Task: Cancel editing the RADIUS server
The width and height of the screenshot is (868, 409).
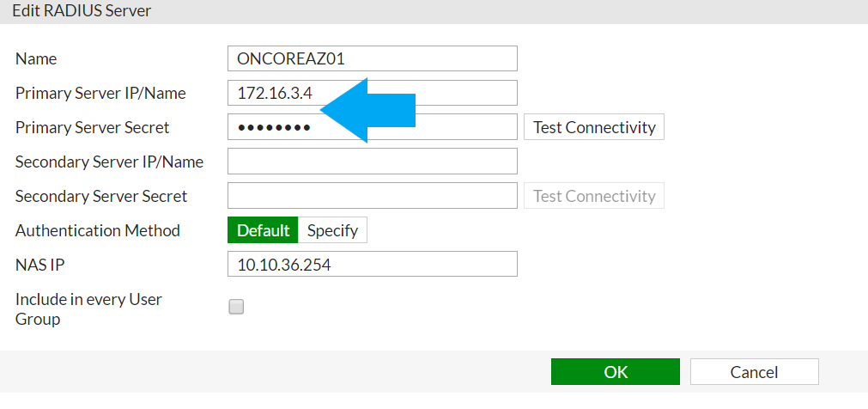Action: point(754,372)
